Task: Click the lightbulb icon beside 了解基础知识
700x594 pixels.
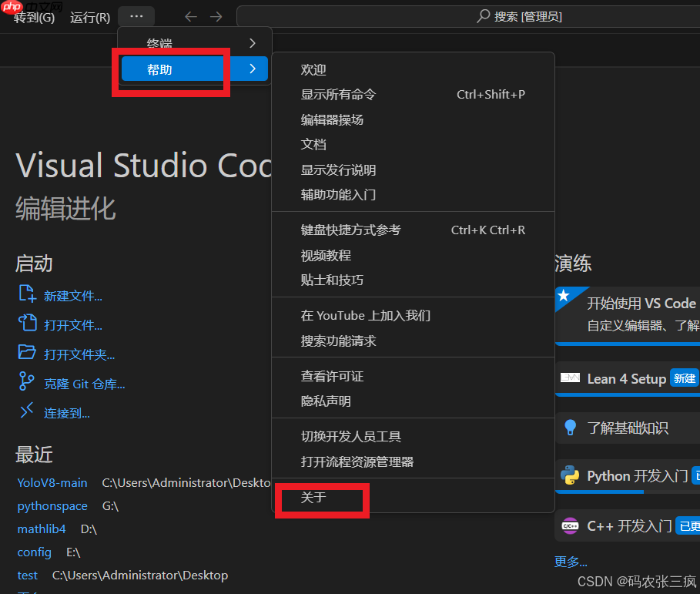Action: click(x=570, y=428)
